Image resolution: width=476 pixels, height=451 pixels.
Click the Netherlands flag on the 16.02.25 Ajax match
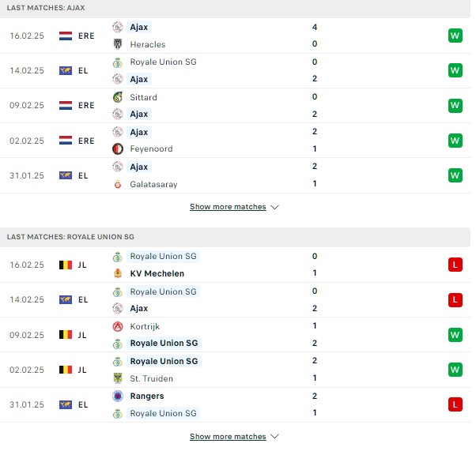[66, 36]
